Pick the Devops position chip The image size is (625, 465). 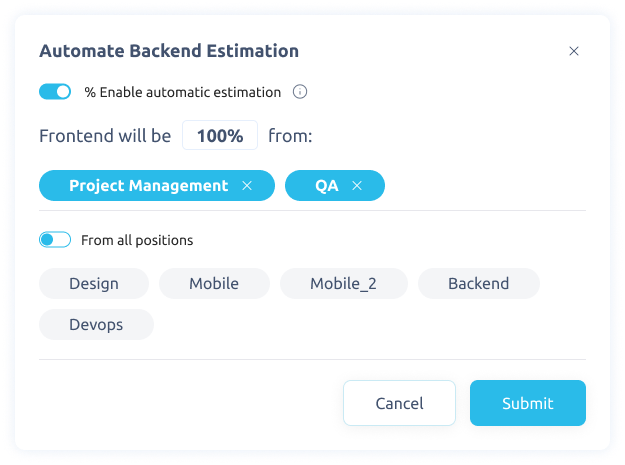[96, 325]
